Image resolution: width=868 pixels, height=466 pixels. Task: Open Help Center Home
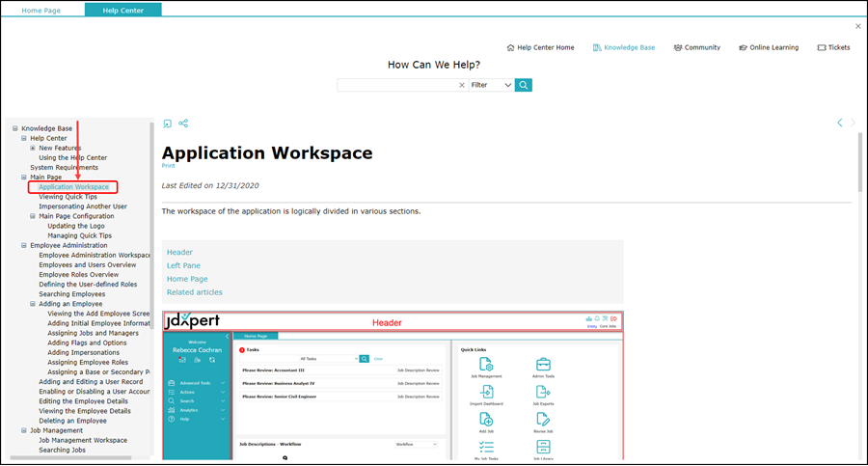tap(540, 47)
